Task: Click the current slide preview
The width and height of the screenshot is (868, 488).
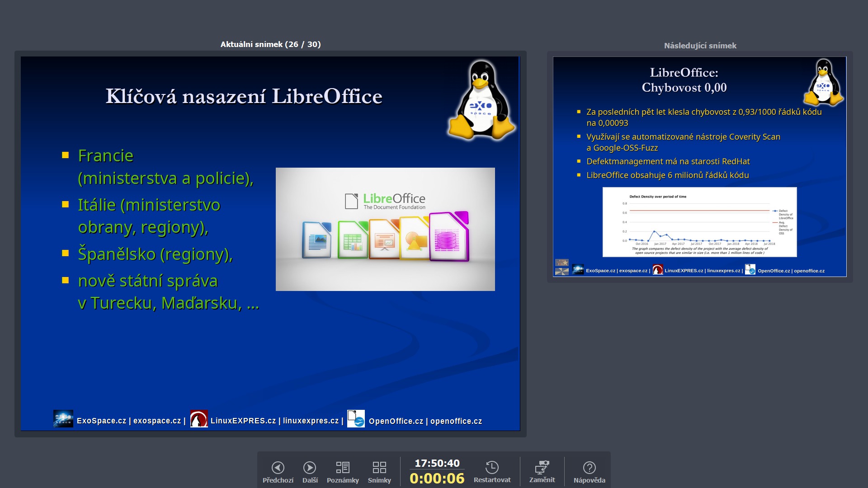Action: (x=270, y=244)
